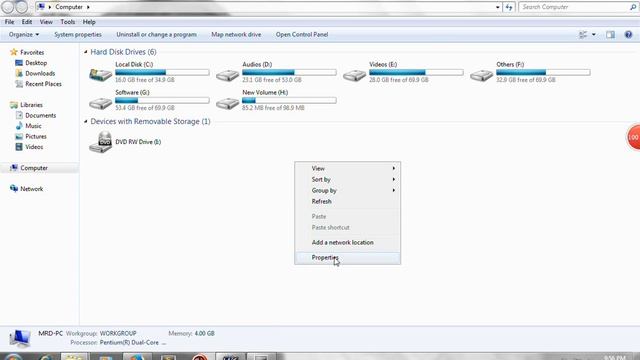
Task: Click 'Pentium(R) Dual-Core' processor text
Action: [x=129, y=343]
